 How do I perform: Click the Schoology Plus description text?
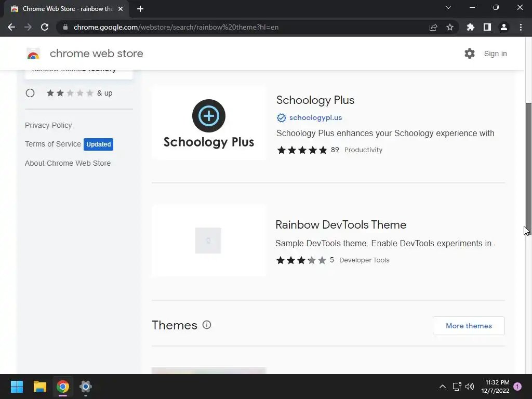tap(385, 134)
